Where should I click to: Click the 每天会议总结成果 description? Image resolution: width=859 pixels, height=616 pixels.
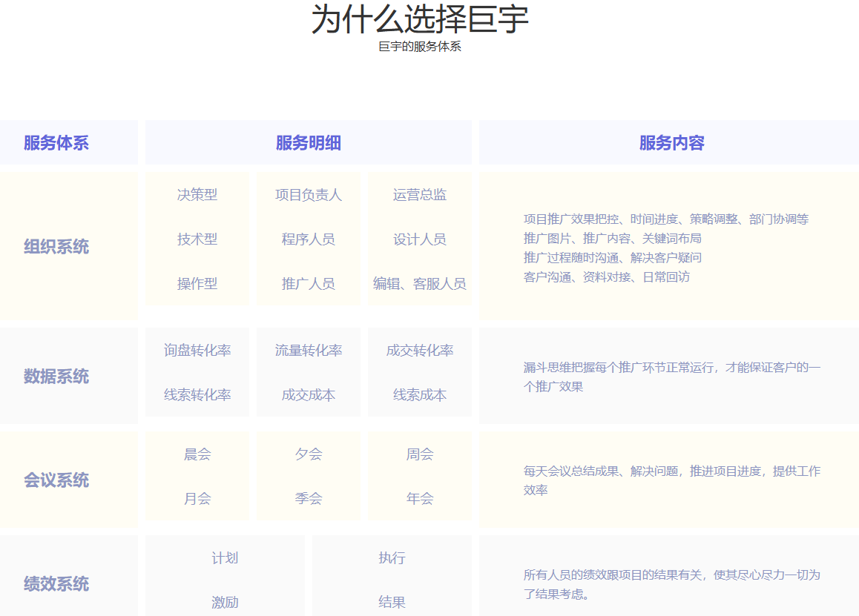coord(671,480)
